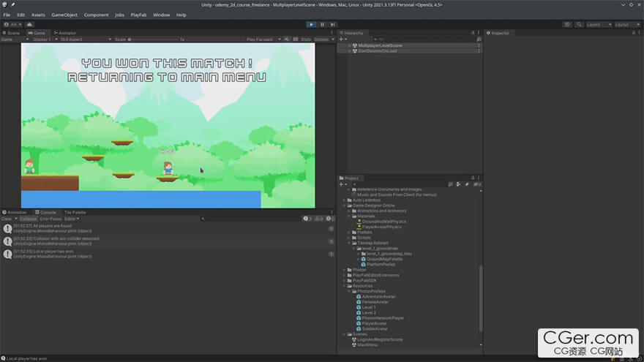The width and height of the screenshot is (644, 362).
Task: Select the Game view tab
Action: tap(37, 33)
